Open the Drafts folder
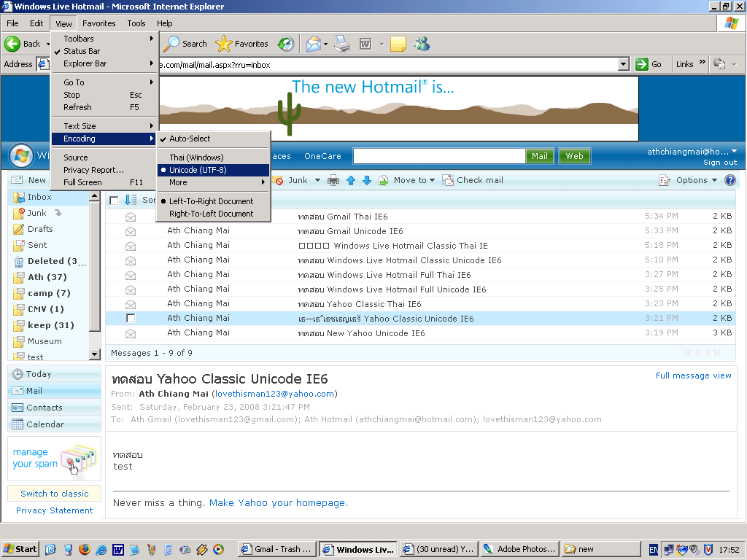This screenshot has width=747, height=560. 40,229
